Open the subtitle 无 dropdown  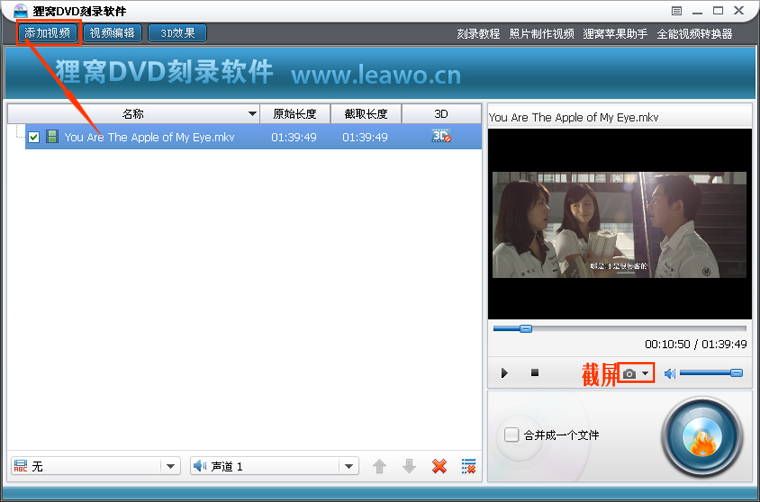pos(96,466)
